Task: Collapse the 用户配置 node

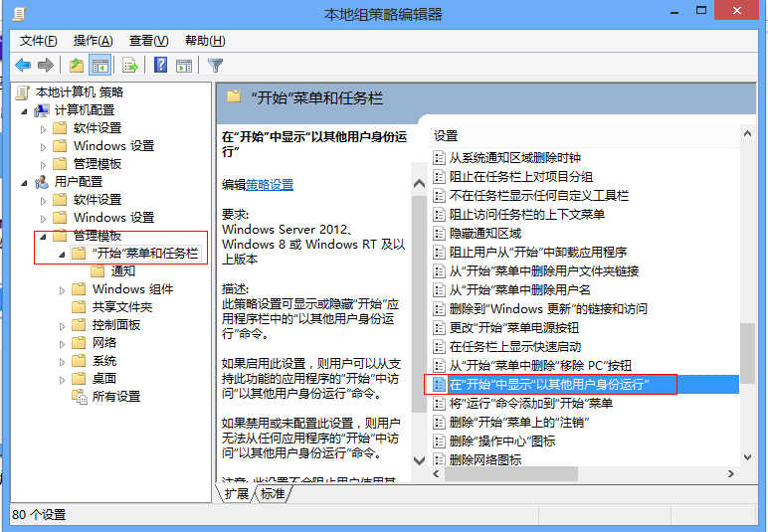Action: pos(24,183)
